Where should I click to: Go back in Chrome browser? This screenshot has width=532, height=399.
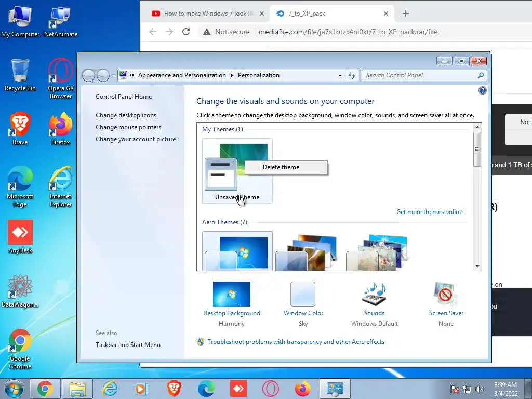[x=153, y=32]
